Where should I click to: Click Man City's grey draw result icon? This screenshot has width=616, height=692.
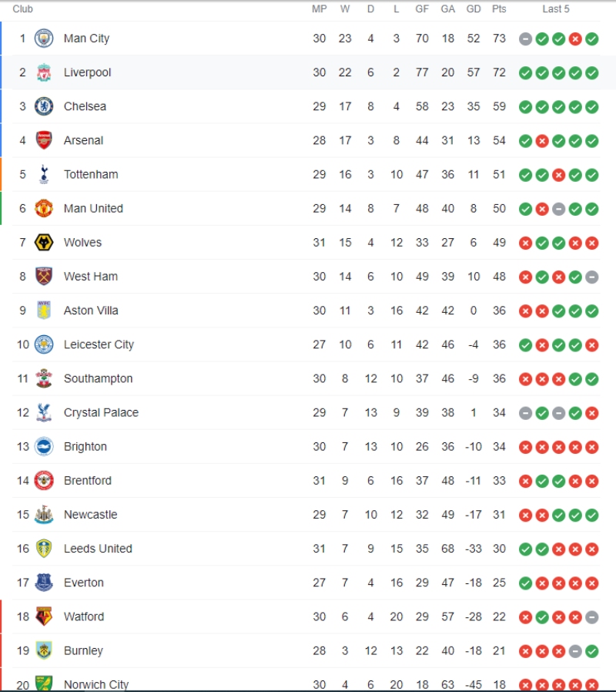(526, 39)
